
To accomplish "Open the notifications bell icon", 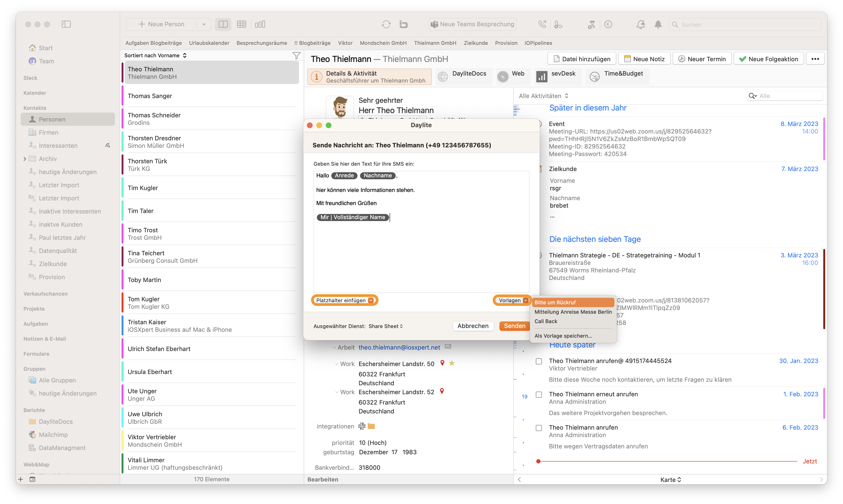I will point(658,24).
